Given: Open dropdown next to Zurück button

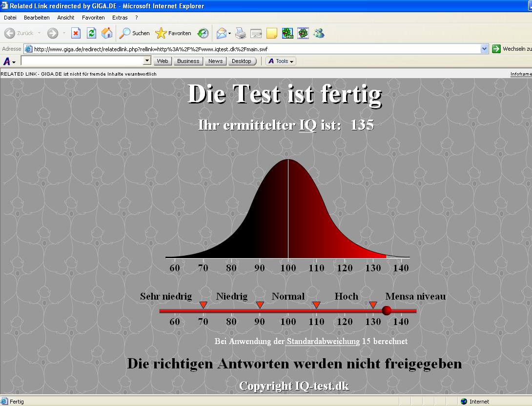Looking at the screenshot, I should point(40,33).
